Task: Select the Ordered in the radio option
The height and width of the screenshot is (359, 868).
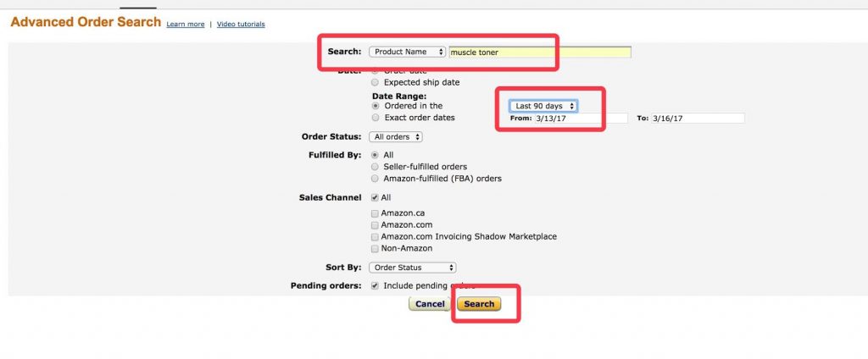Action: pyautogui.click(x=376, y=106)
